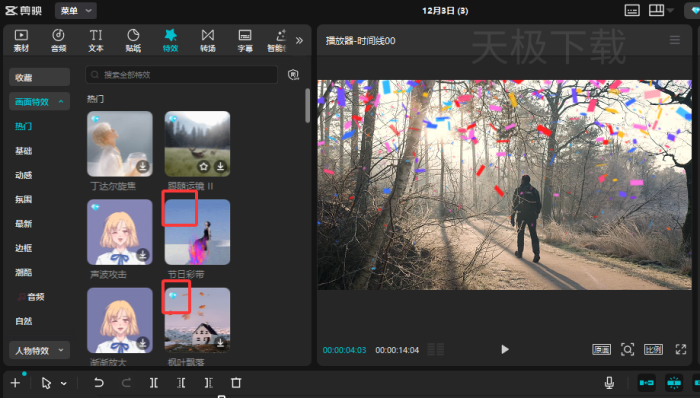Select the 自然 effects category
The image size is (700, 398).
pyautogui.click(x=24, y=321)
